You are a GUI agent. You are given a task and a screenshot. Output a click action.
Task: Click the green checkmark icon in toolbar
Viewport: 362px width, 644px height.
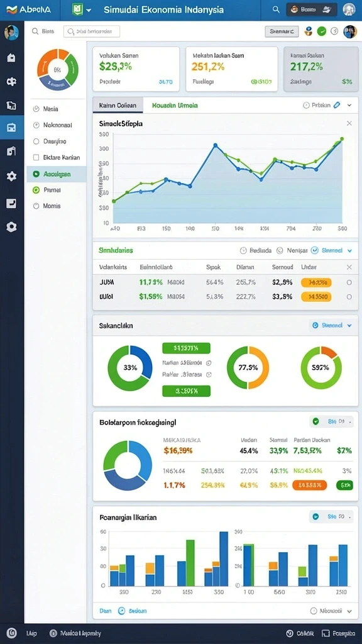(321, 31)
